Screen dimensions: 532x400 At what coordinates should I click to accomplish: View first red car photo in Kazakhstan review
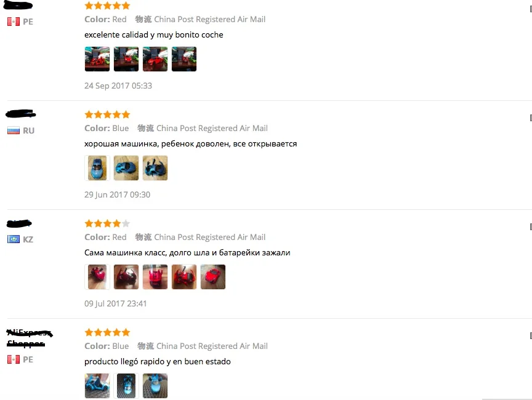click(97, 276)
